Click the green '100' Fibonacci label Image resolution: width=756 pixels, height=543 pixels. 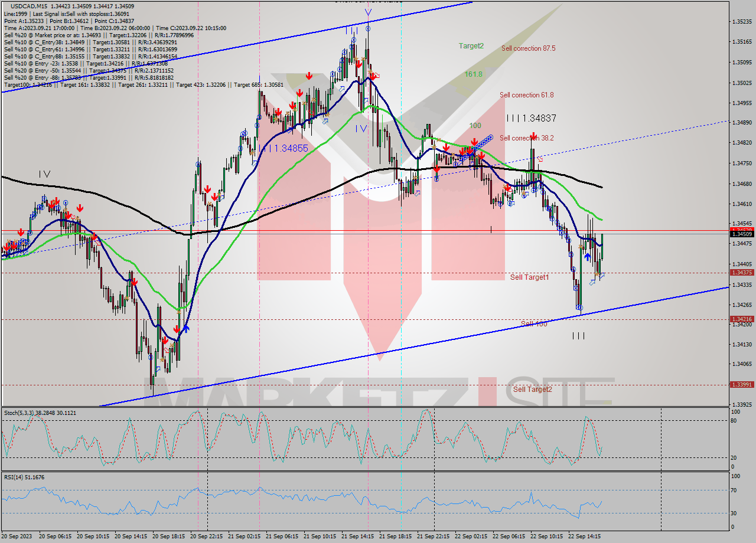tap(475, 126)
